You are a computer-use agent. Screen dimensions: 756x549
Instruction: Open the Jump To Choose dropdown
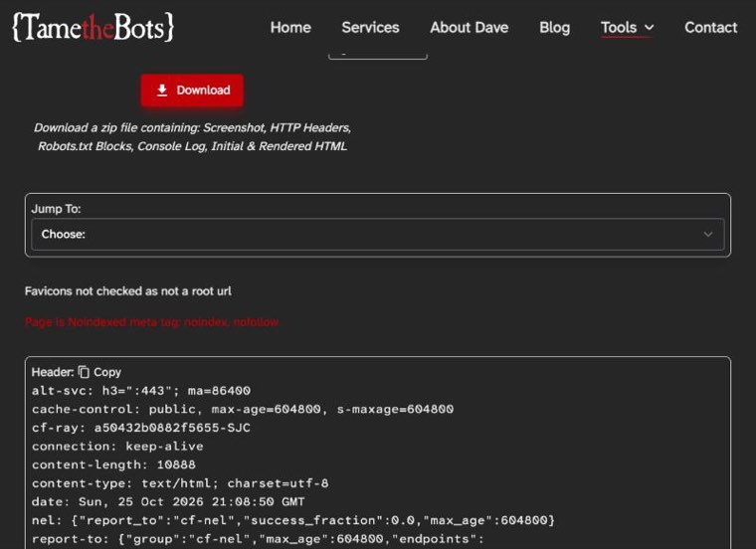(378, 235)
